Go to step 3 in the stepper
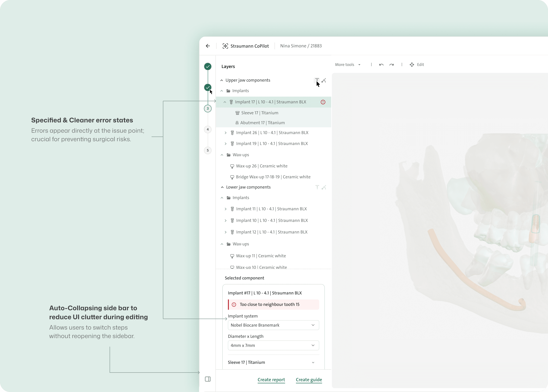The image size is (548, 392). coord(208,108)
